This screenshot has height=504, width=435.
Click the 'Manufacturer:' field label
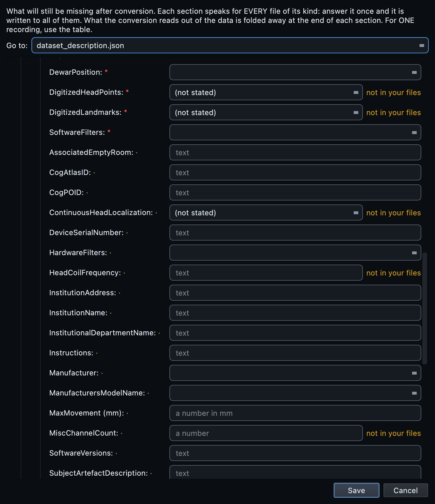click(x=74, y=373)
